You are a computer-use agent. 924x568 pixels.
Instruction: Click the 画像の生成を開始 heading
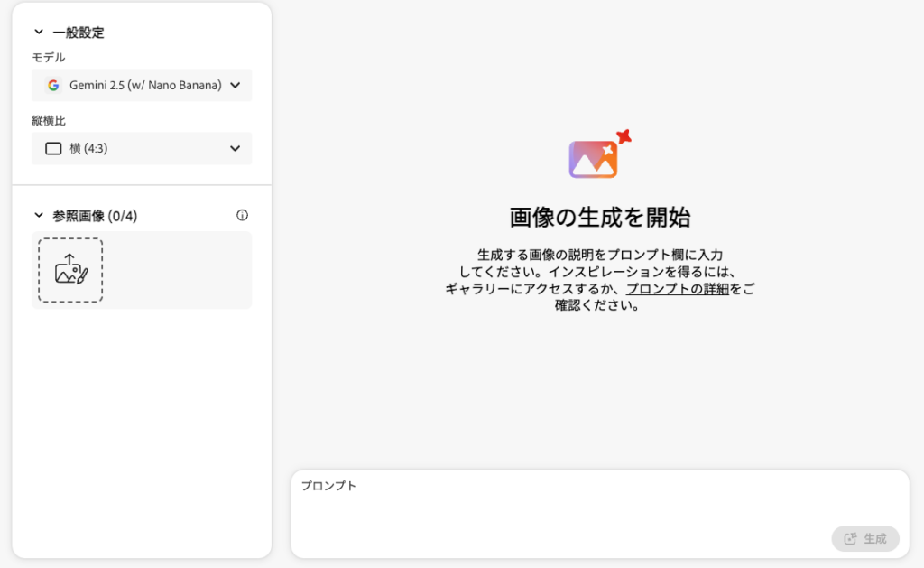point(600,217)
